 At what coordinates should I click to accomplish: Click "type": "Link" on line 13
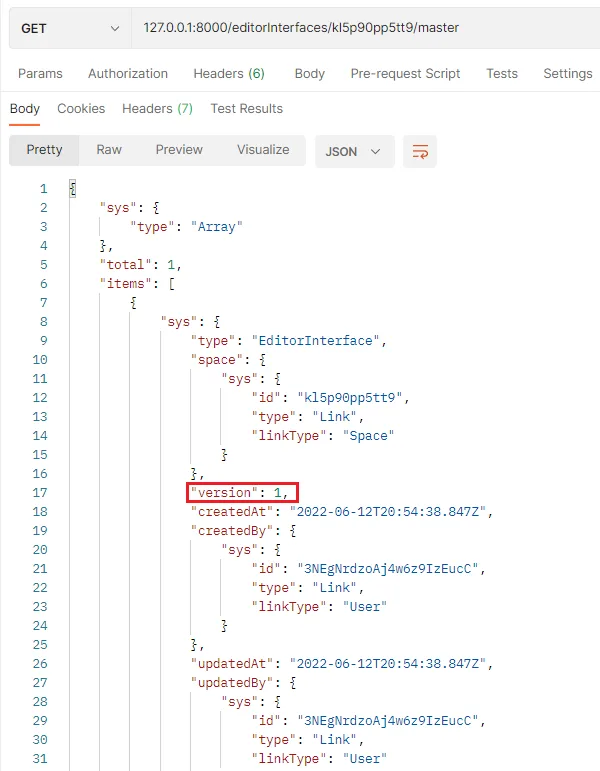click(x=307, y=417)
